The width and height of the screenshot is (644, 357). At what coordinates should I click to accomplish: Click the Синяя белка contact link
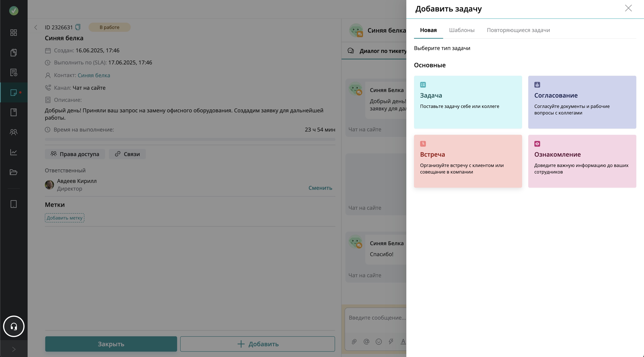point(94,75)
